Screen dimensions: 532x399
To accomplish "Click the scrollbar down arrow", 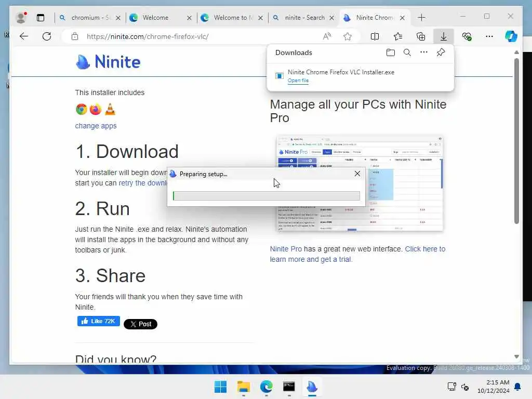I will click(516, 356).
